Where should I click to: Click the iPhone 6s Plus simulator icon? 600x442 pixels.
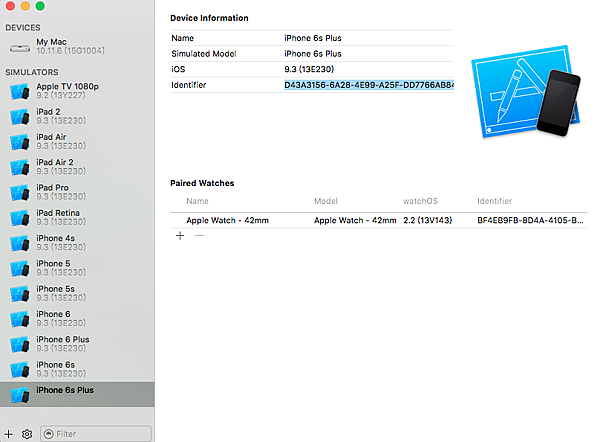(20, 395)
